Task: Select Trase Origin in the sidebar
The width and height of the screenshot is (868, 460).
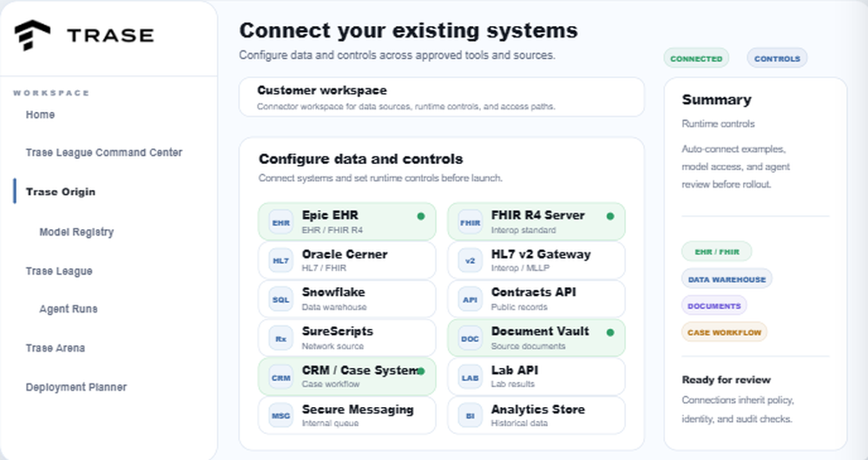Action: pyautogui.click(x=61, y=192)
